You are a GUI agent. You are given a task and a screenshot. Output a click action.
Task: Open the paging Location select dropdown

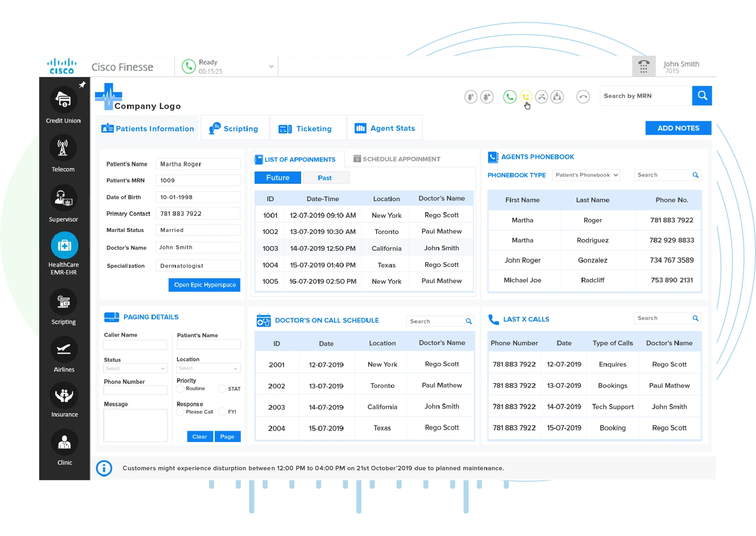209,368
